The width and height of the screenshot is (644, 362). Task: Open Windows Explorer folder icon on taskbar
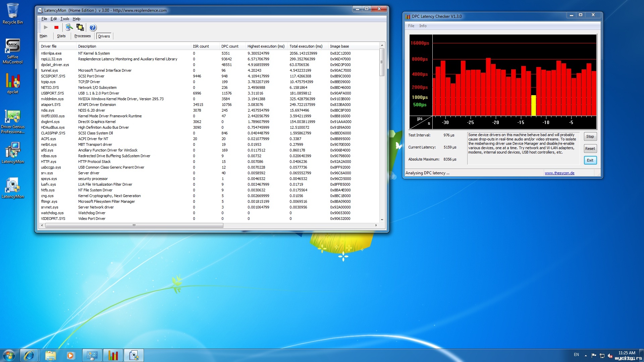pos(50,355)
